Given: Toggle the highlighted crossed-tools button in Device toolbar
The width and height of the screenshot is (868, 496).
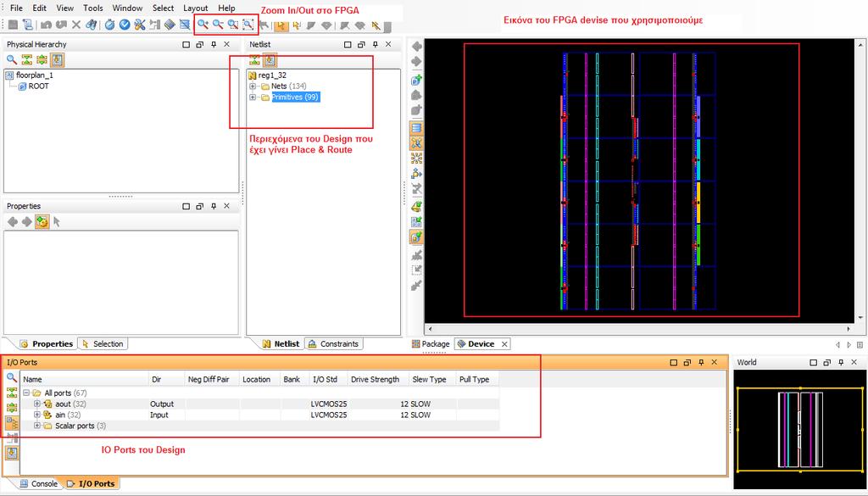Looking at the screenshot, I should click(417, 143).
